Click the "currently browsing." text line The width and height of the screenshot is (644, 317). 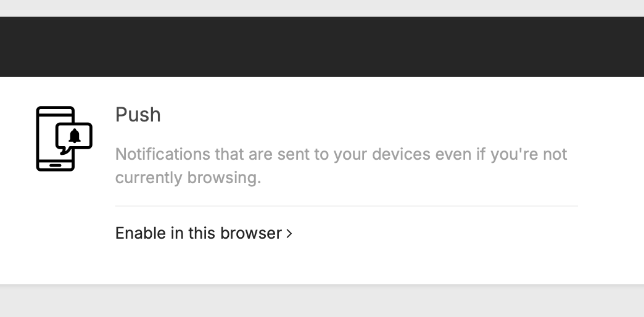click(x=188, y=178)
